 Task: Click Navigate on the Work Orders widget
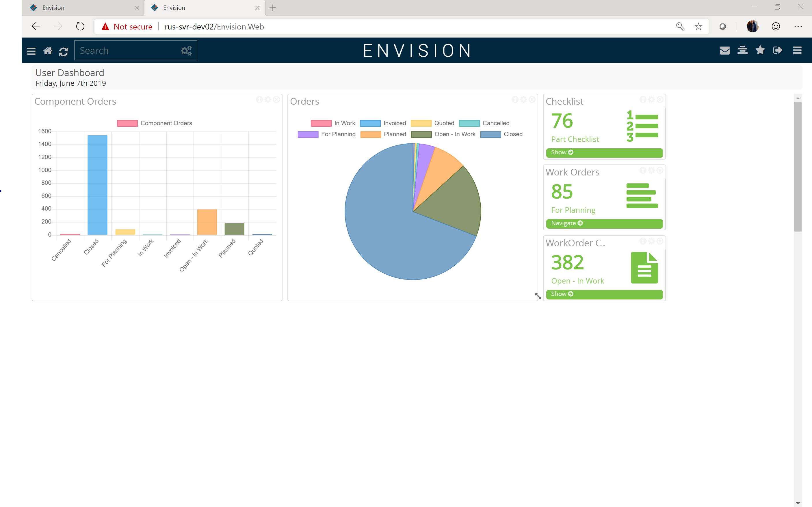604,223
